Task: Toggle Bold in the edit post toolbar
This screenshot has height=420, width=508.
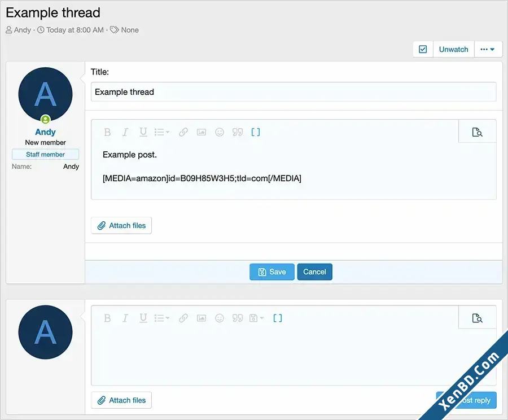Action: [x=107, y=132]
